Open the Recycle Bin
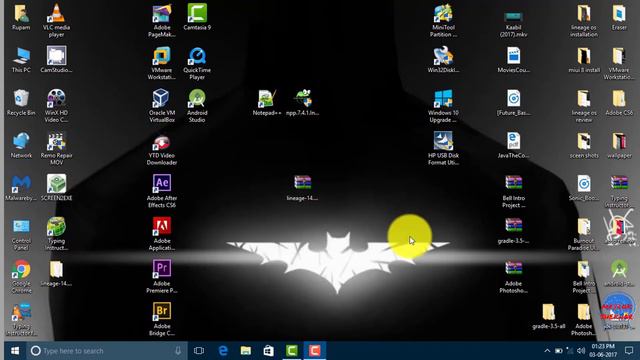Screen dimensions: 640x360 point(21,102)
